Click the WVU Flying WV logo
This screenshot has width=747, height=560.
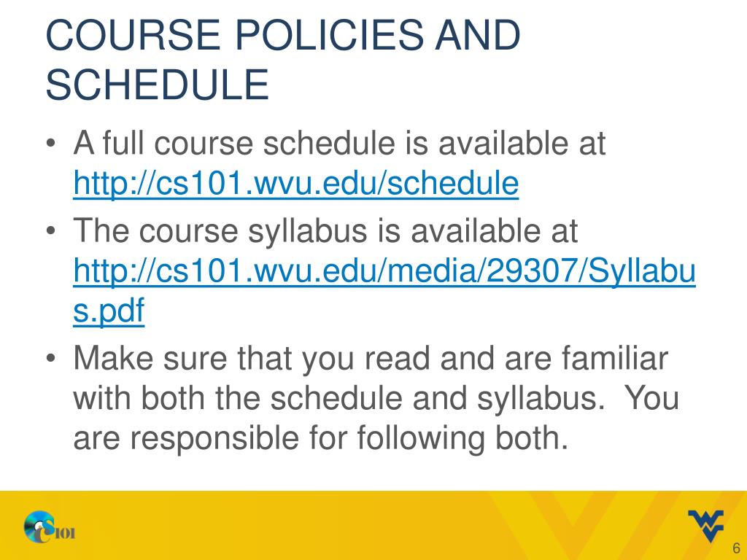pyautogui.click(x=705, y=525)
